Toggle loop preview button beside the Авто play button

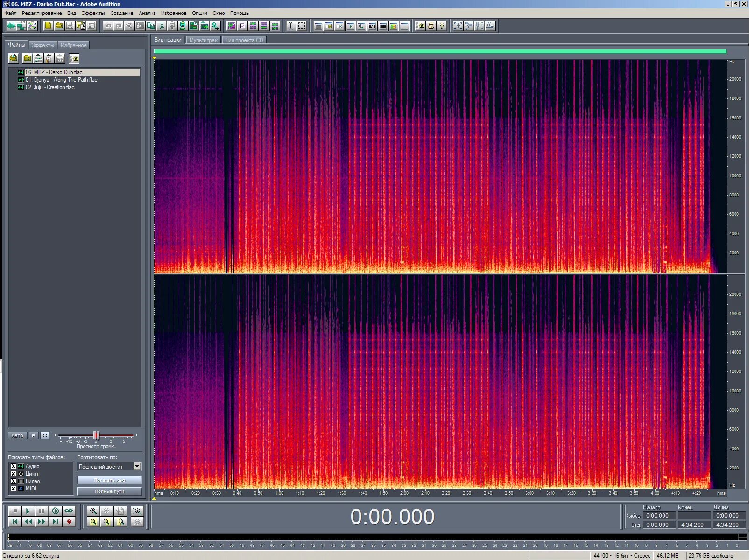click(45, 435)
